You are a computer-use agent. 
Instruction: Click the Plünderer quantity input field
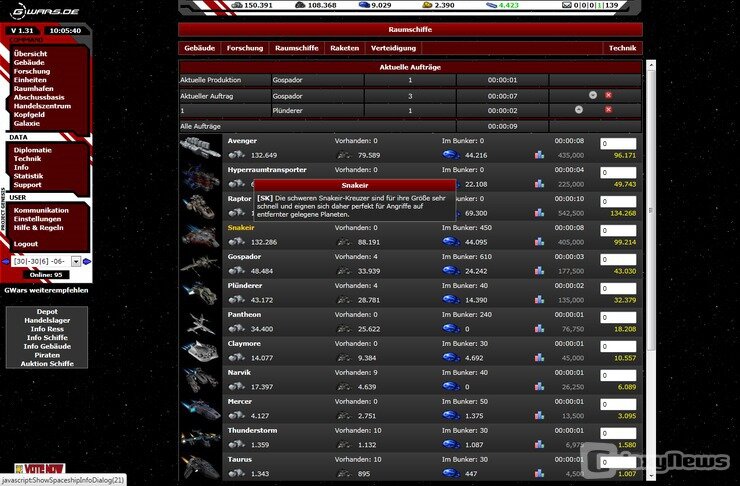point(618,289)
